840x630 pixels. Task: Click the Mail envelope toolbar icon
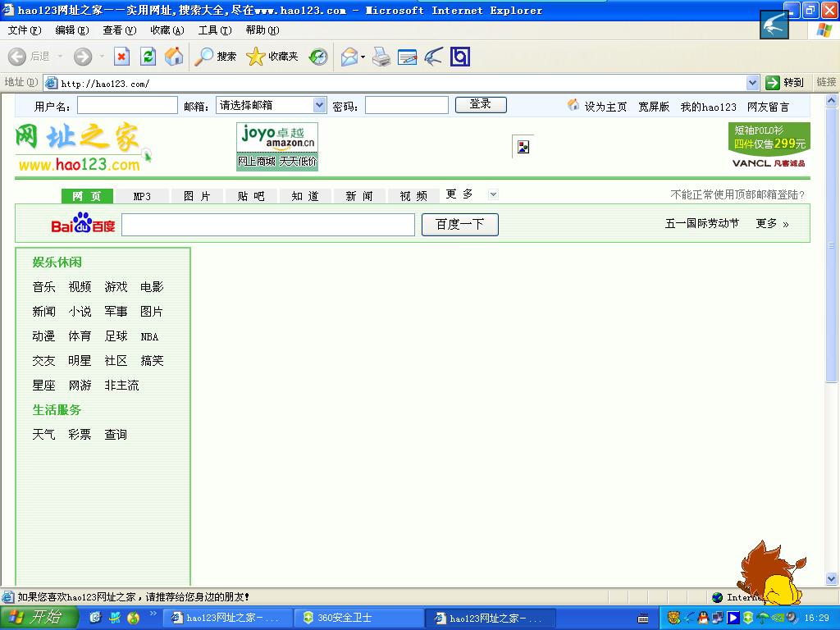tap(349, 57)
